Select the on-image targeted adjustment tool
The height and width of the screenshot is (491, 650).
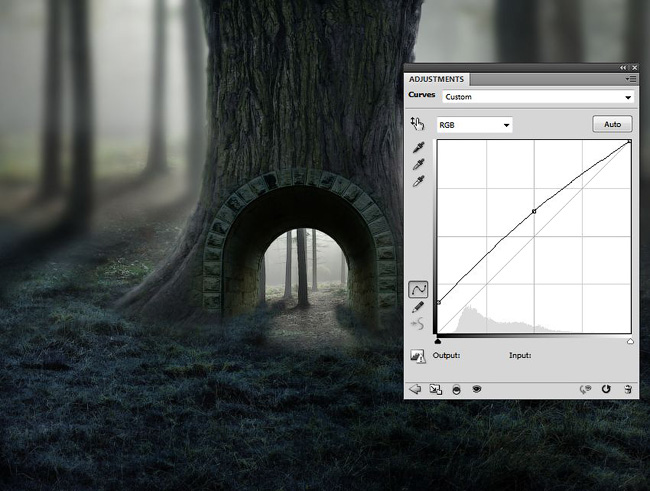[x=417, y=124]
